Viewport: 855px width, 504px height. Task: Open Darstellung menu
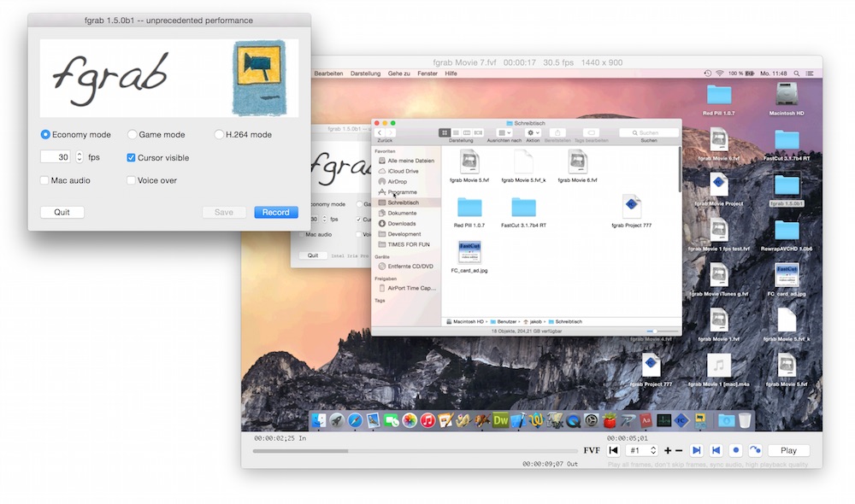[x=365, y=73]
